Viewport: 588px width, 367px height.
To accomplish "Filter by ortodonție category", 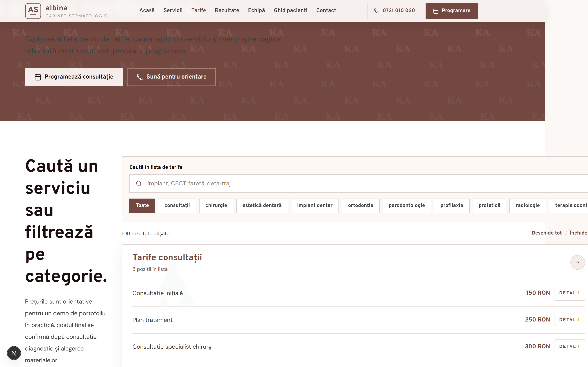I will 360,206.
